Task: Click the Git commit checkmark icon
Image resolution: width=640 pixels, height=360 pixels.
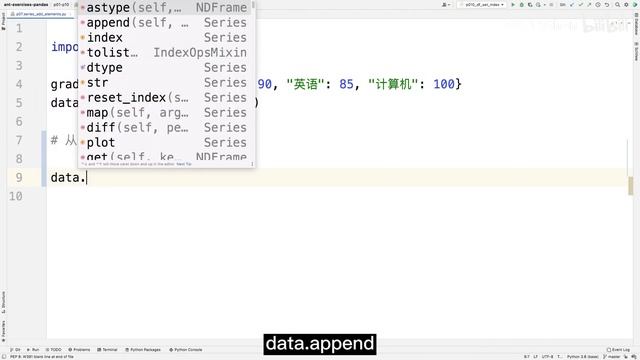Action: (x=580, y=4)
